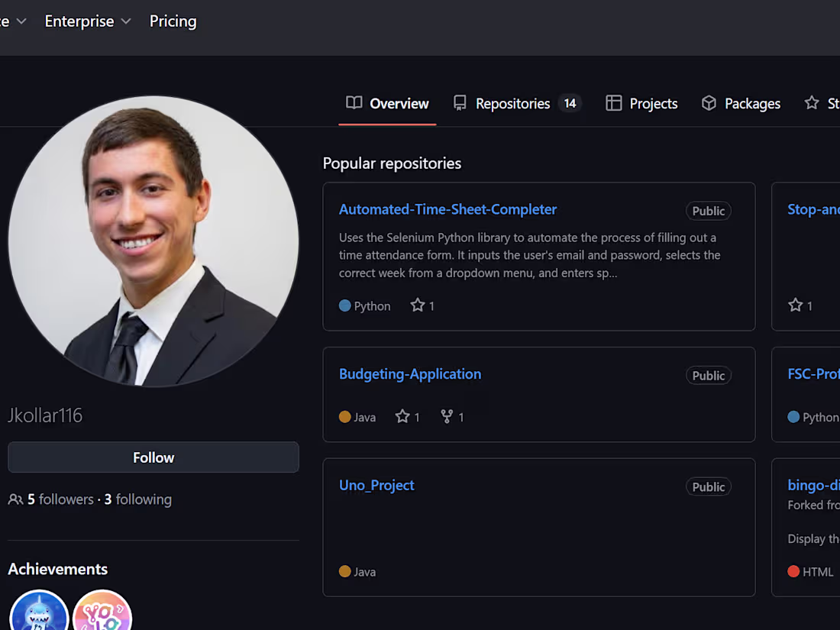Open the Achievements heading link

[58, 569]
